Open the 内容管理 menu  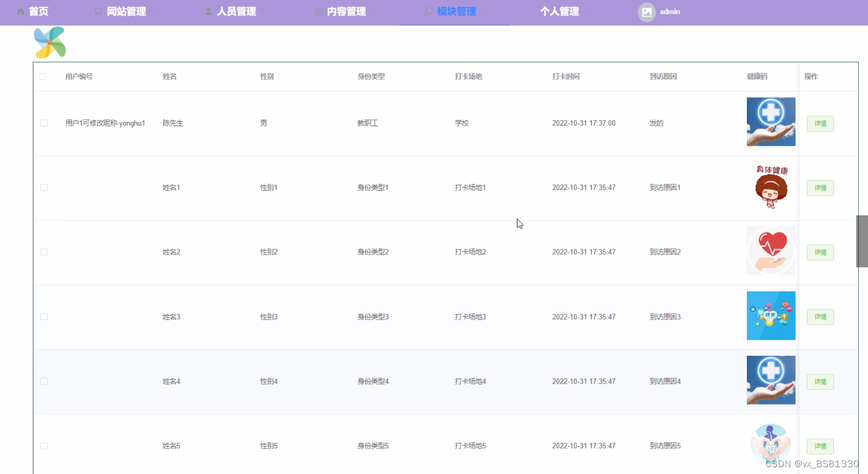coord(346,12)
